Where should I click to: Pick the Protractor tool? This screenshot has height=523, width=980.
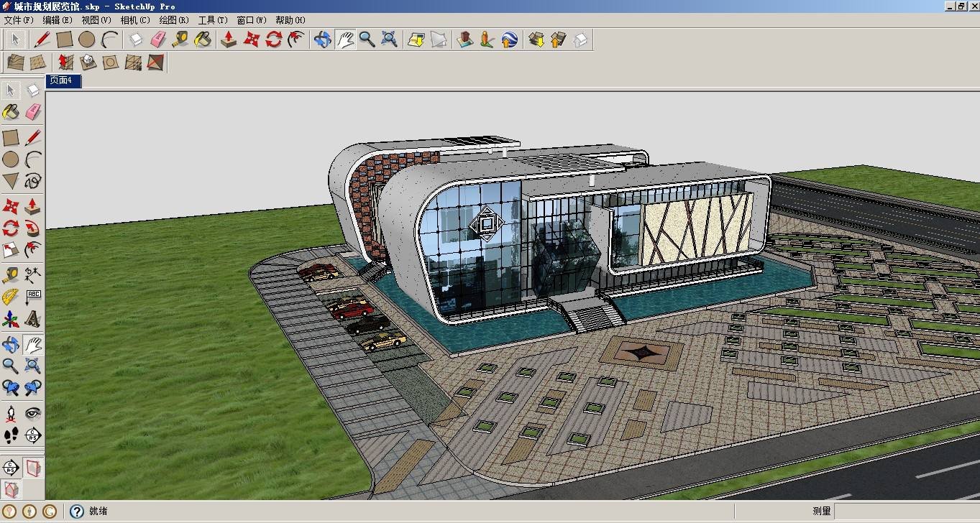click(11, 297)
